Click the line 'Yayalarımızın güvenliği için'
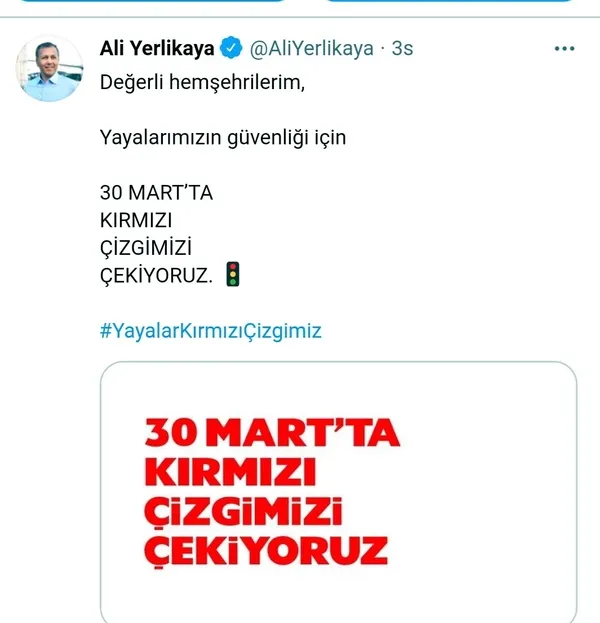 pyautogui.click(x=223, y=138)
